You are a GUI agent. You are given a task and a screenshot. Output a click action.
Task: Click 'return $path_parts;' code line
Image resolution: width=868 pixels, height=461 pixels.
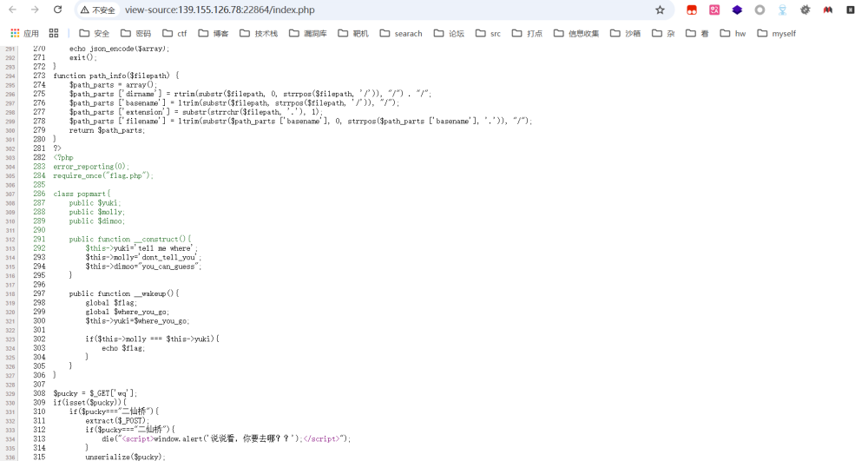tap(107, 130)
